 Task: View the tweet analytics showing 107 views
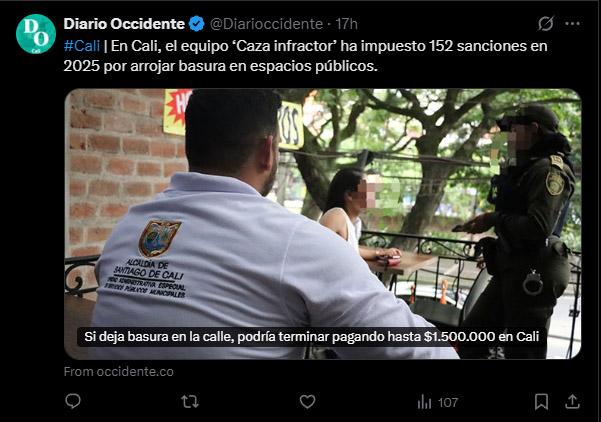tap(437, 402)
